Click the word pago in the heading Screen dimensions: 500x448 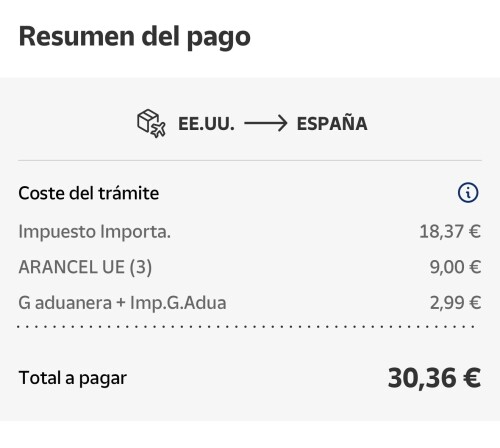[x=219, y=38]
